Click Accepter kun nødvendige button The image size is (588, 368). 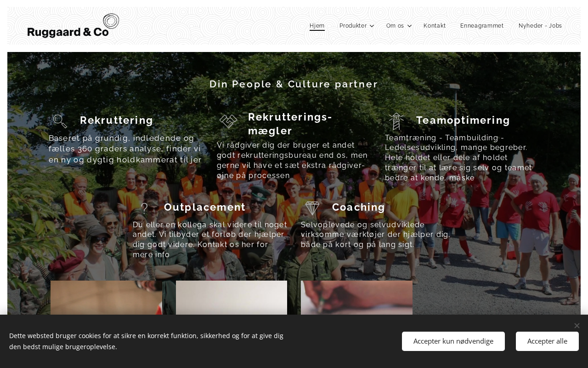coord(453,341)
